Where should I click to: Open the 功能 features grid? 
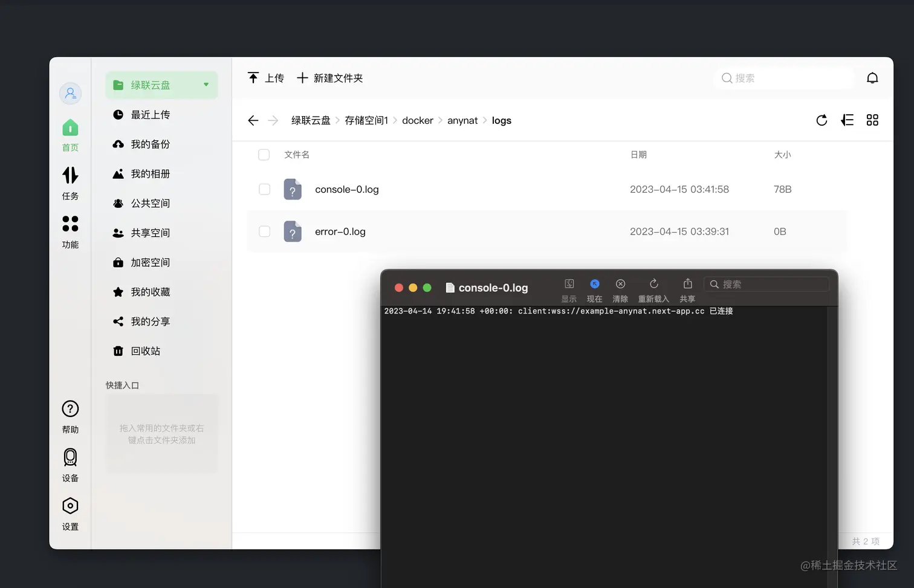70,232
